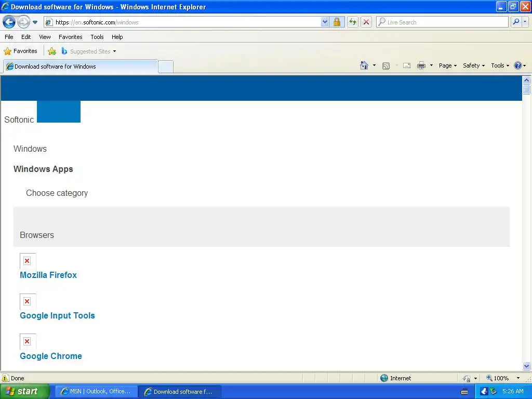The width and height of the screenshot is (532, 399).
Task: Open the File menu
Action: click(9, 37)
